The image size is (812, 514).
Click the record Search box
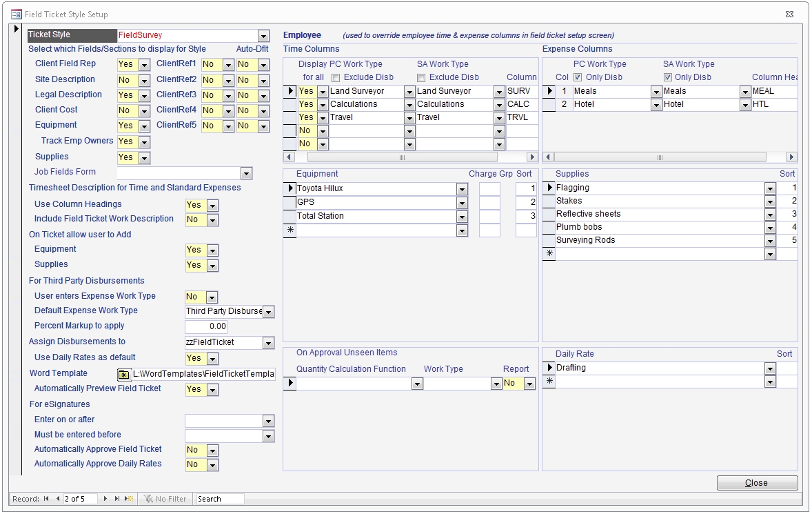(x=219, y=499)
